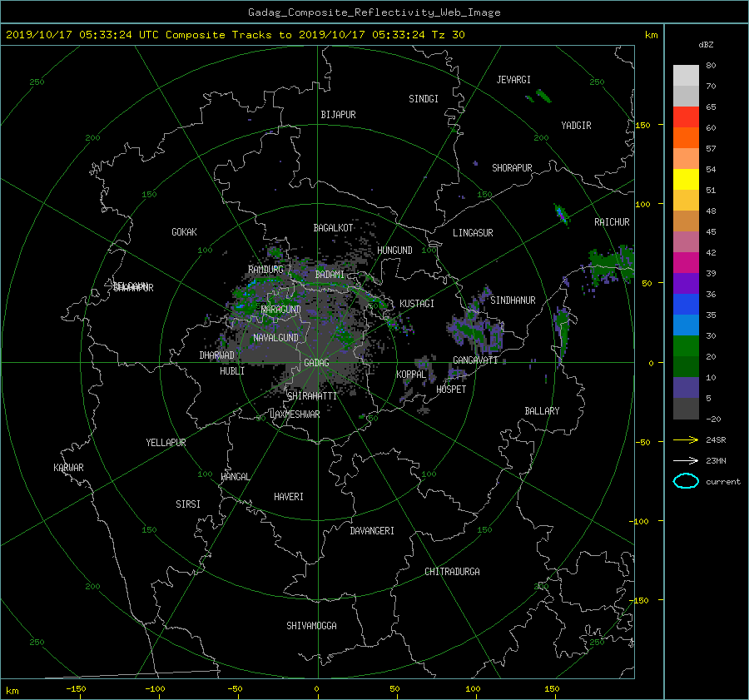Click the cyan current-track ellipse in legend

[x=686, y=481]
